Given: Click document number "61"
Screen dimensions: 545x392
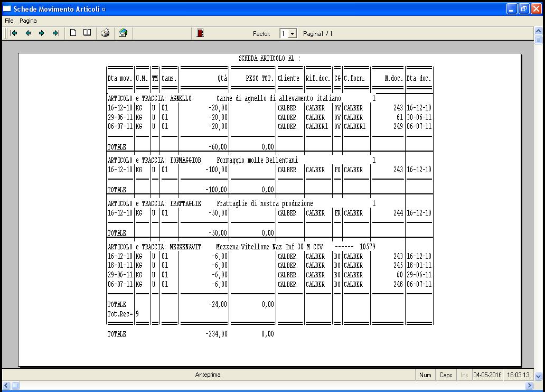Looking at the screenshot, I should coord(400,118).
